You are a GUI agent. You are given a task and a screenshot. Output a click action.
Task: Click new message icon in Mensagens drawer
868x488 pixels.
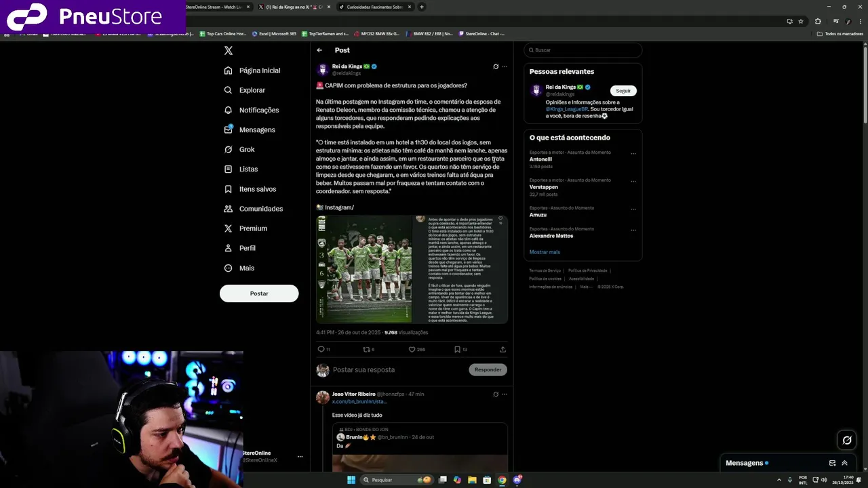click(x=832, y=463)
